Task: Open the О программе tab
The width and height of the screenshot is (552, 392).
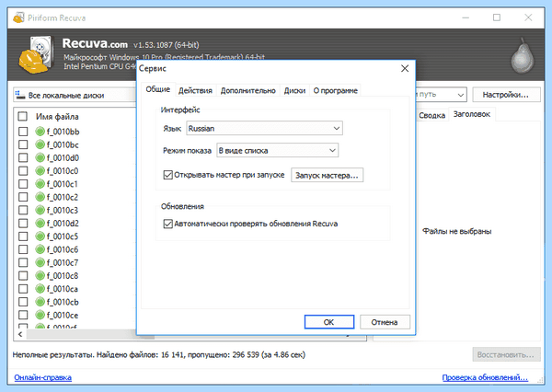Action: click(336, 90)
